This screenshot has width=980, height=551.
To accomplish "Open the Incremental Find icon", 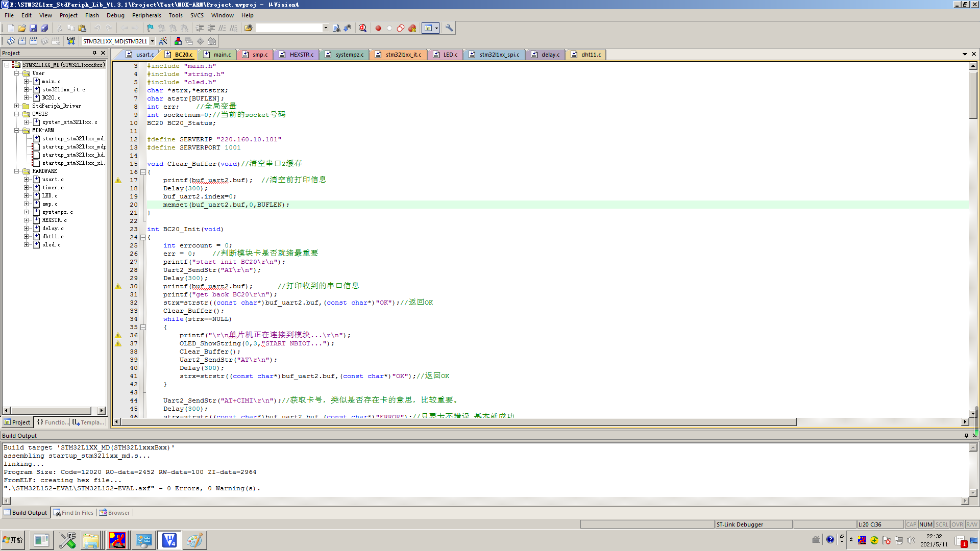I will tap(348, 28).
